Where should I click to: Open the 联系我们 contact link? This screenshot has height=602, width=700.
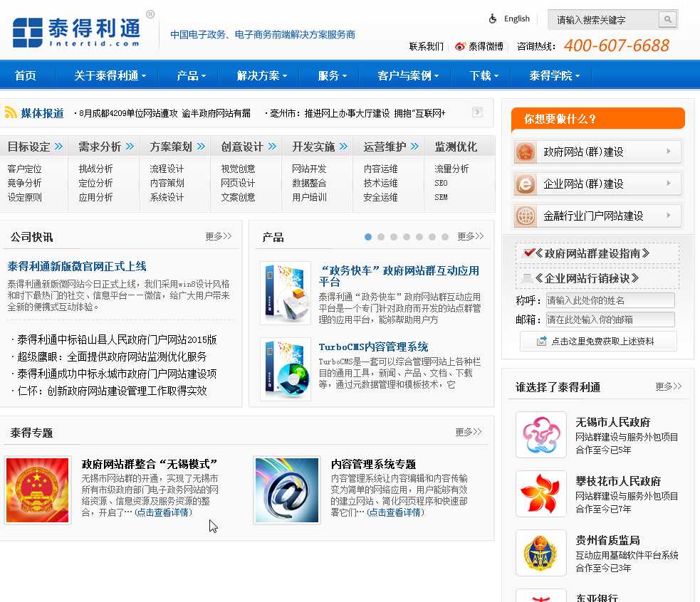click(427, 46)
